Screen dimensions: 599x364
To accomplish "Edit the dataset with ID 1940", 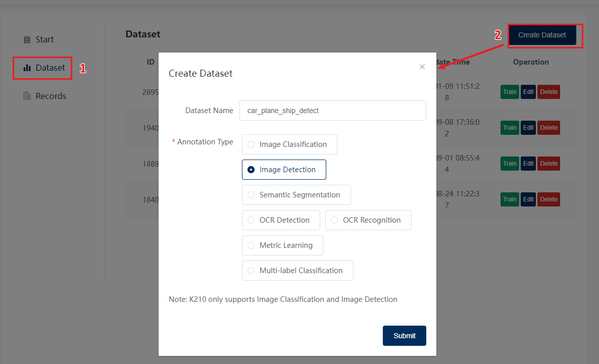I will (x=528, y=128).
